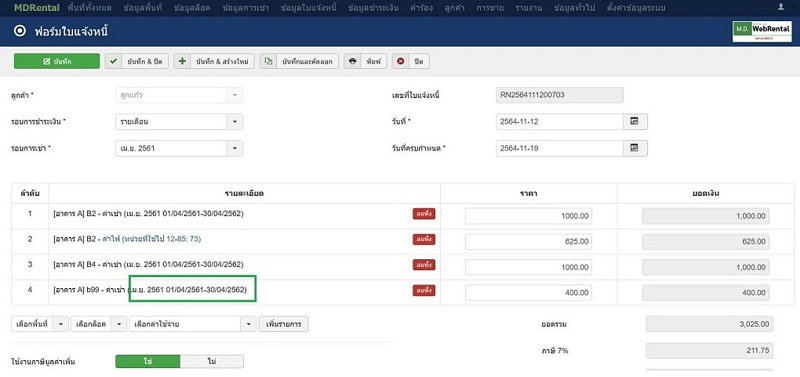Click the บันทึก & สร้างใหม่ button
Viewport: 800px width, 377px height.
coord(214,61)
